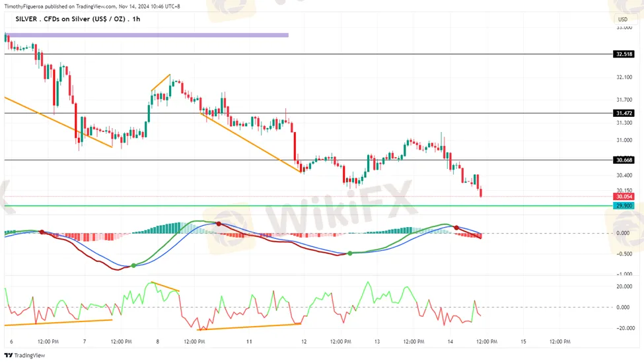Click the 31.000 price axis tick
The width and height of the screenshot is (644, 363).
pos(624,141)
